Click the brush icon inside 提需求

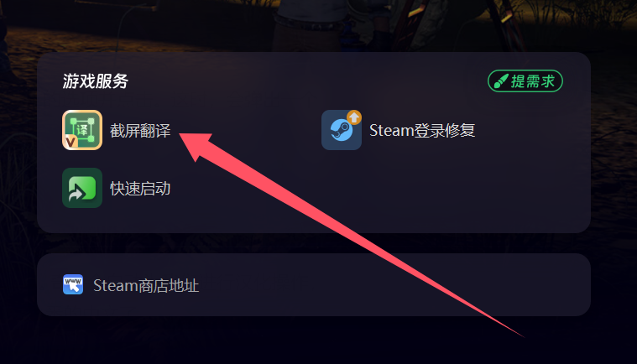501,81
